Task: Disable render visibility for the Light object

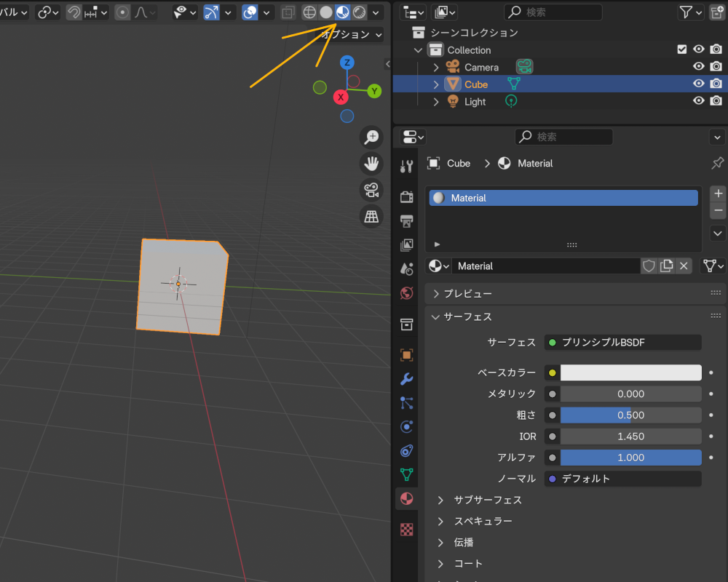Action: coord(716,101)
